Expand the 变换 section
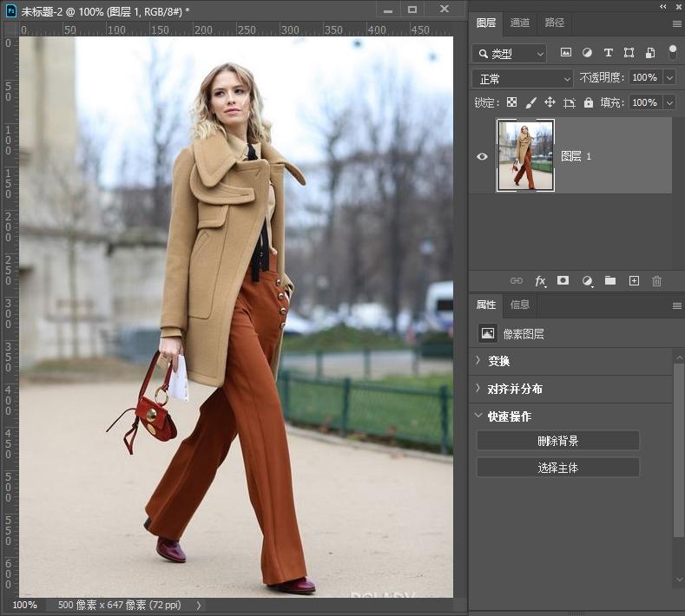685x616 pixels. [498, 361]
